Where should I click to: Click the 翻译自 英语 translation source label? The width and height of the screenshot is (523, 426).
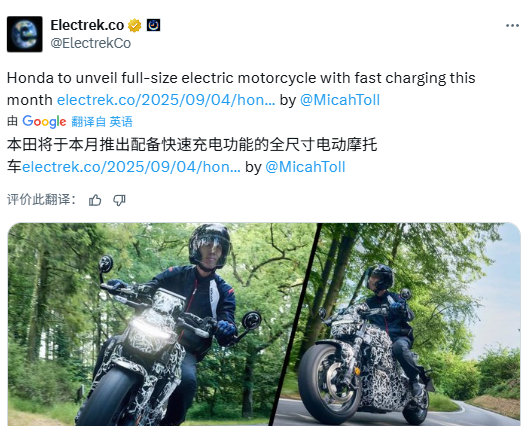pyautogui.click(x=102, y=122)
